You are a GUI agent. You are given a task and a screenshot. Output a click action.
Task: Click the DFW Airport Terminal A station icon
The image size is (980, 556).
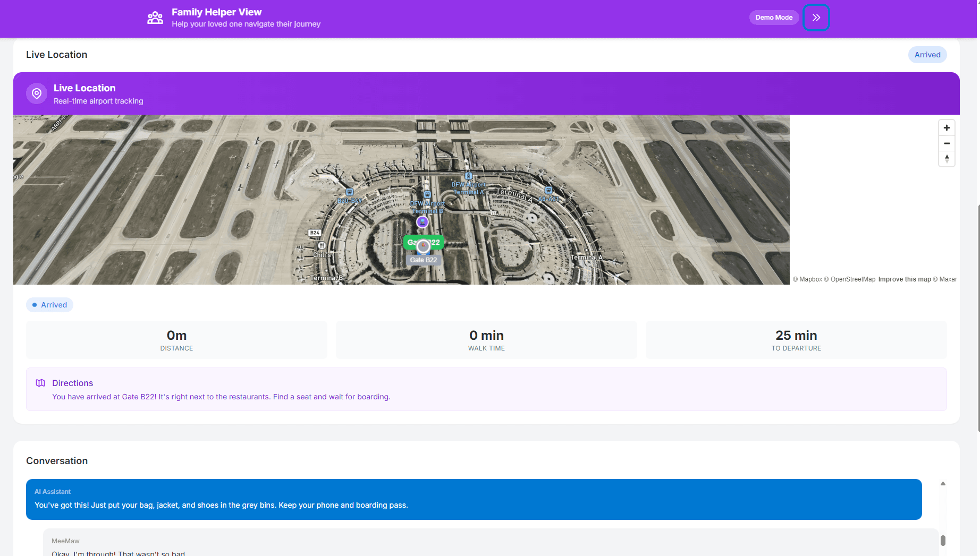pyautogui.click(x=468, y=176)
